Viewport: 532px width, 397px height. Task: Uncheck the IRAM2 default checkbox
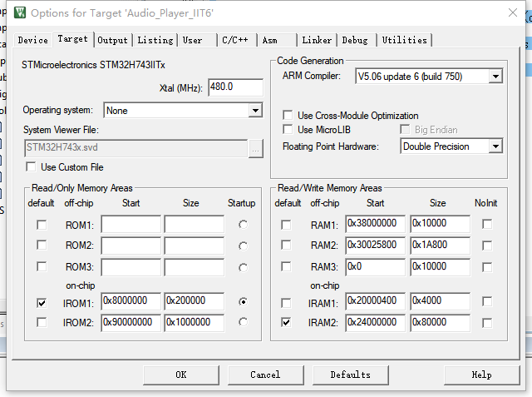[286, 322]
